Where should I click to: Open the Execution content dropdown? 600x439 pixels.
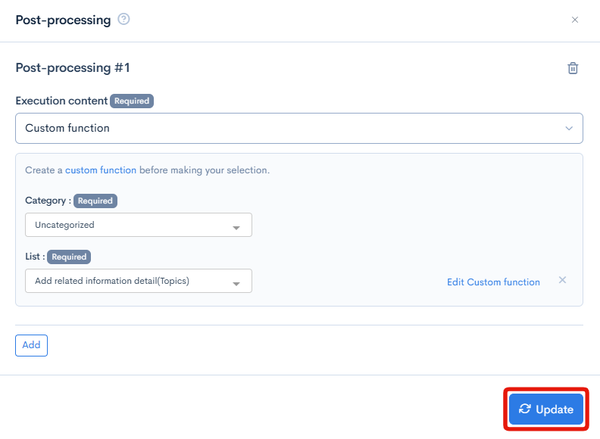pos(299,128)
